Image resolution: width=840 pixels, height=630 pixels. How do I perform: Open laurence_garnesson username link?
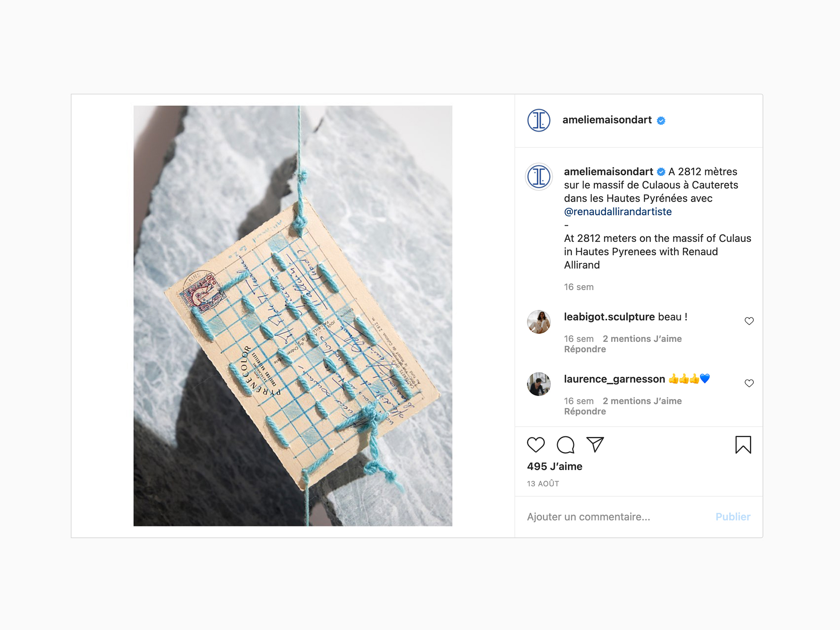click(614, 379)
